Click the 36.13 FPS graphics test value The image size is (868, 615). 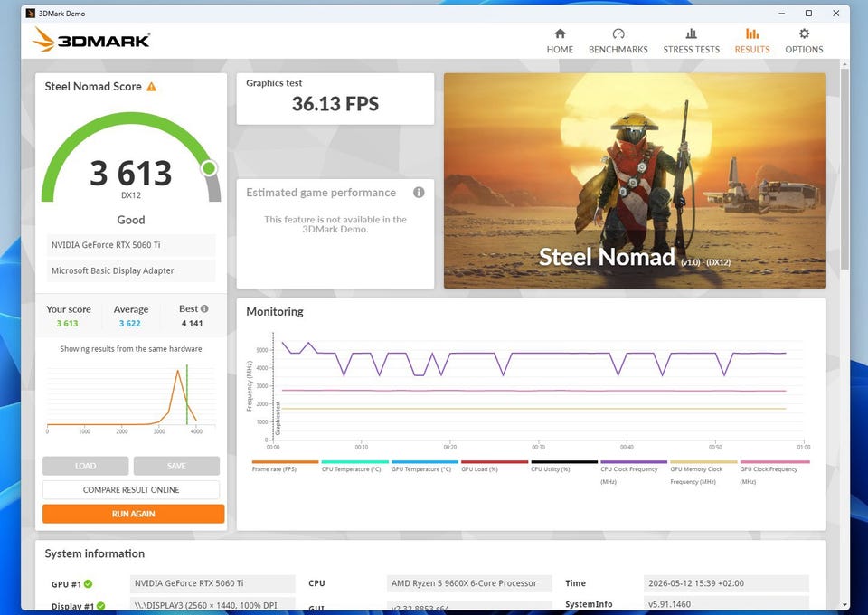point(335,103)
